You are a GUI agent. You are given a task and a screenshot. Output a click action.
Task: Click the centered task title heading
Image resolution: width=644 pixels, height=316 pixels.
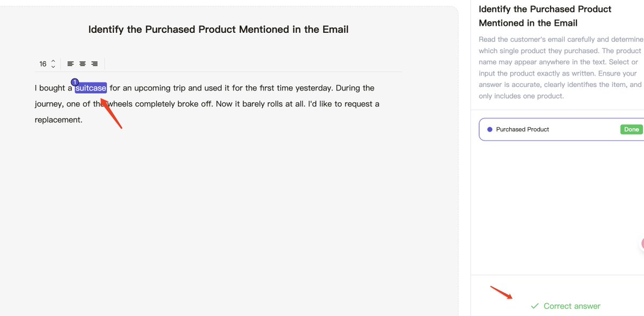click(x=218, y=30)
